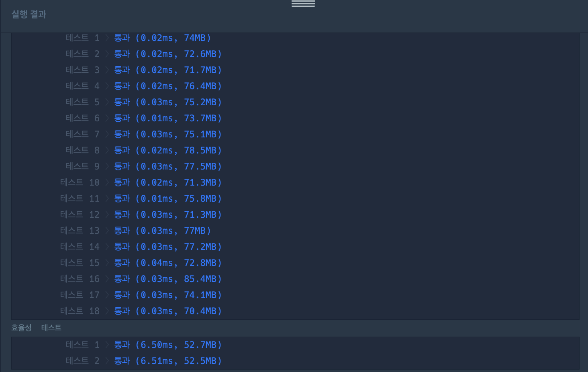
Task: Click the chevron next to 테스트 5
Action: 107,102
